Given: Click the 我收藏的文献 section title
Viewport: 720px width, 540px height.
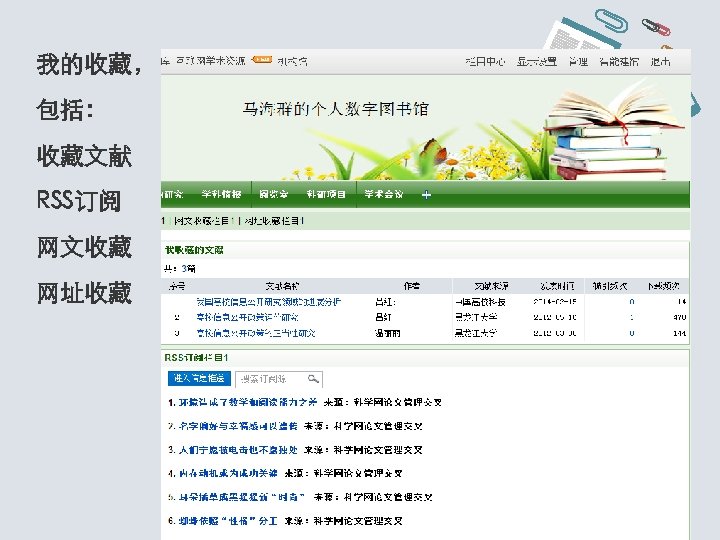Looking at the screenshot, I should tap(194, 250).
